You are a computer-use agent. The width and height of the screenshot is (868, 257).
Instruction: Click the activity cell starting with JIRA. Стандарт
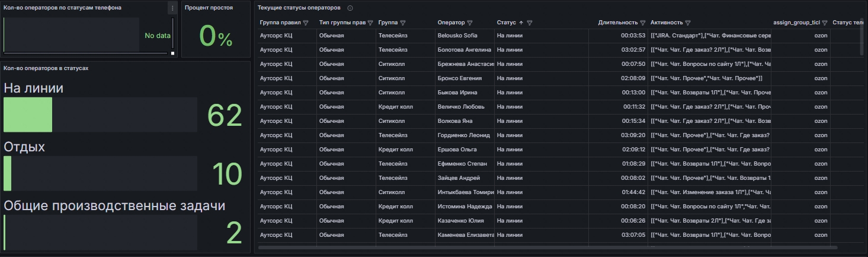point(710,36)
